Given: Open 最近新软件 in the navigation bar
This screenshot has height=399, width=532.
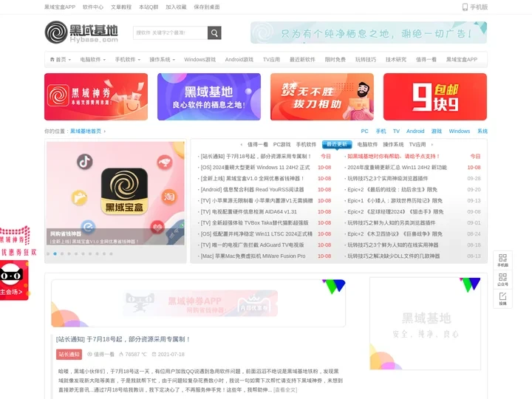Looking at the screenshot, I should [302, 59].
